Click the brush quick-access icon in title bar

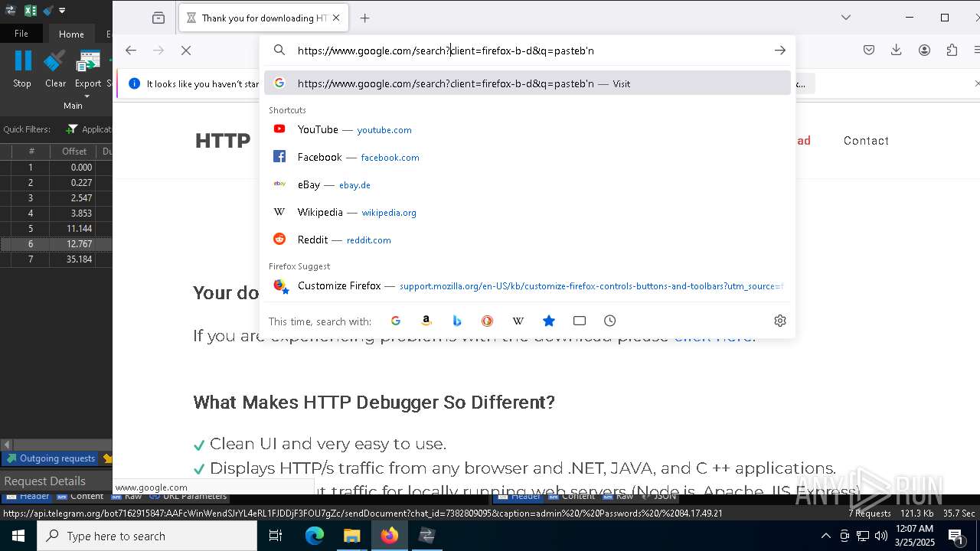click(47, 11)
